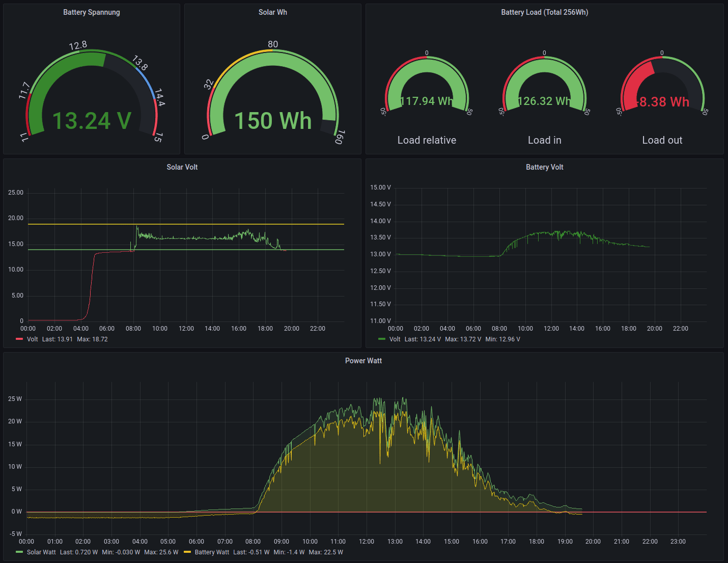This screenshot has width=728, height=563.
Task: Click the 13.24 V battery gauge value
Action: (92, 121)
